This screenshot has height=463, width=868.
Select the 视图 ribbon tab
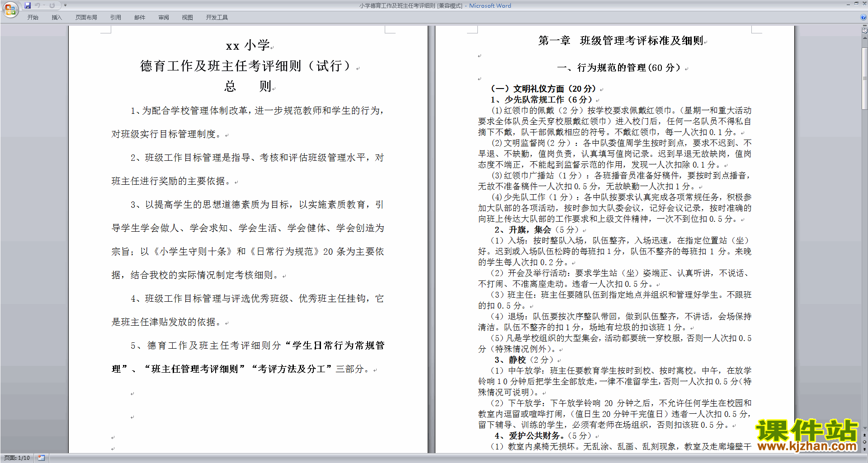pos(188,17)
